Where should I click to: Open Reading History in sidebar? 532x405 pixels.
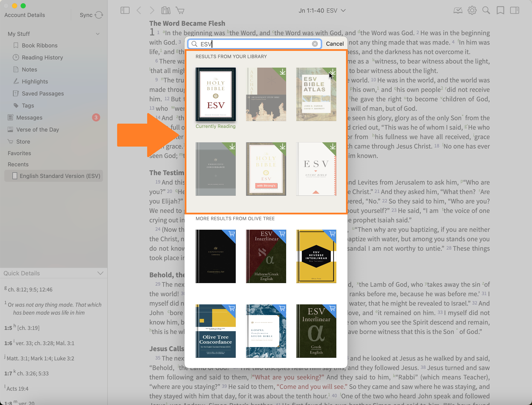pyautogui.click(x=42, y=57)
